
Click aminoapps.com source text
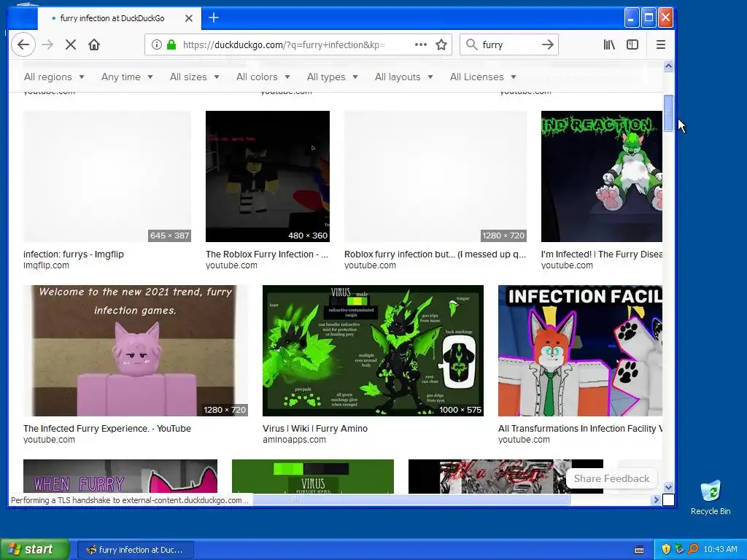pyautogui.click(x=294, y=440)
